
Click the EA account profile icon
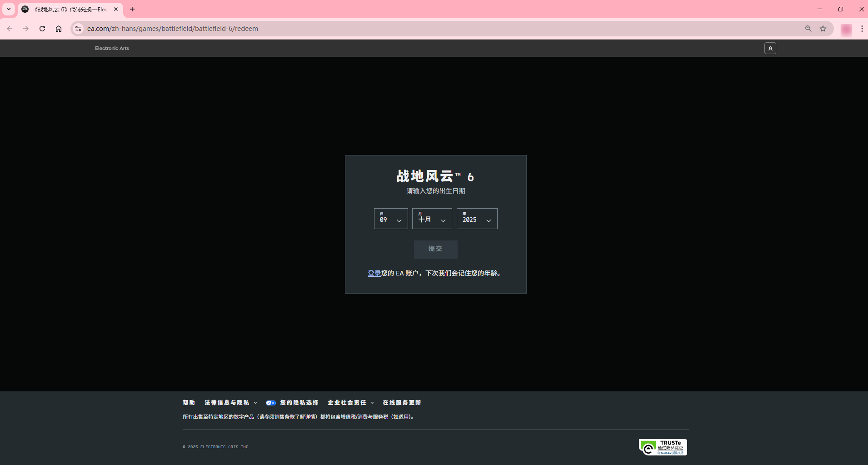tap(770, 48)
